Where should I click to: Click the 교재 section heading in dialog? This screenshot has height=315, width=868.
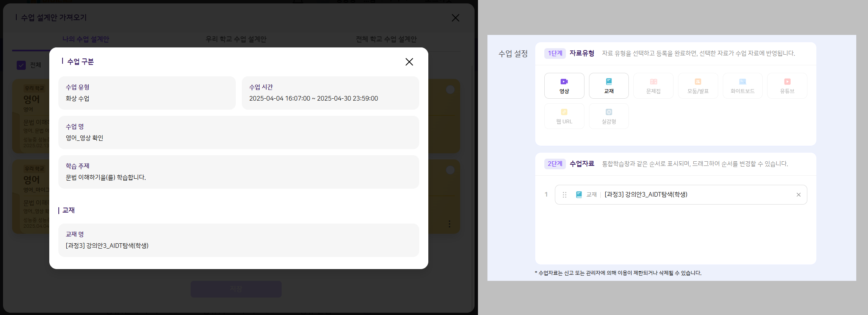tap(68, 210)
